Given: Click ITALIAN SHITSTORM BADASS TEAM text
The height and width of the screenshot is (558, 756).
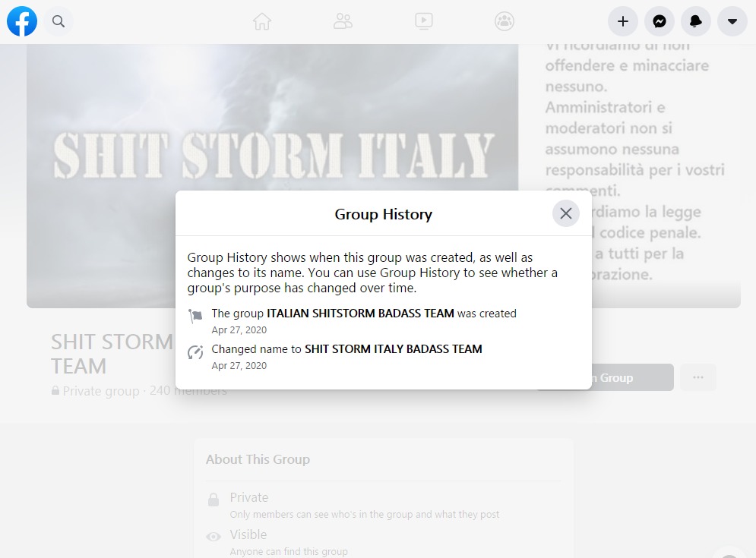Looking at the screenshot, I should click(x=360, y=314).
